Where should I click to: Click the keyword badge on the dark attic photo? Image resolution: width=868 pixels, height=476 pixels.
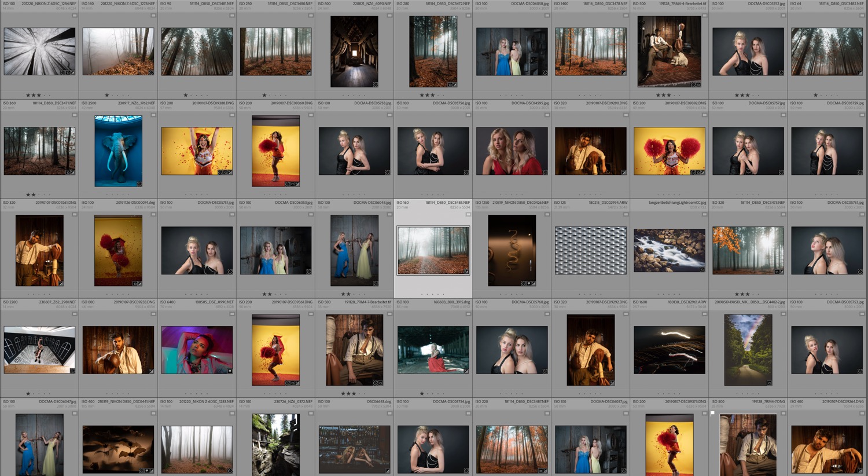pos(375,85)
